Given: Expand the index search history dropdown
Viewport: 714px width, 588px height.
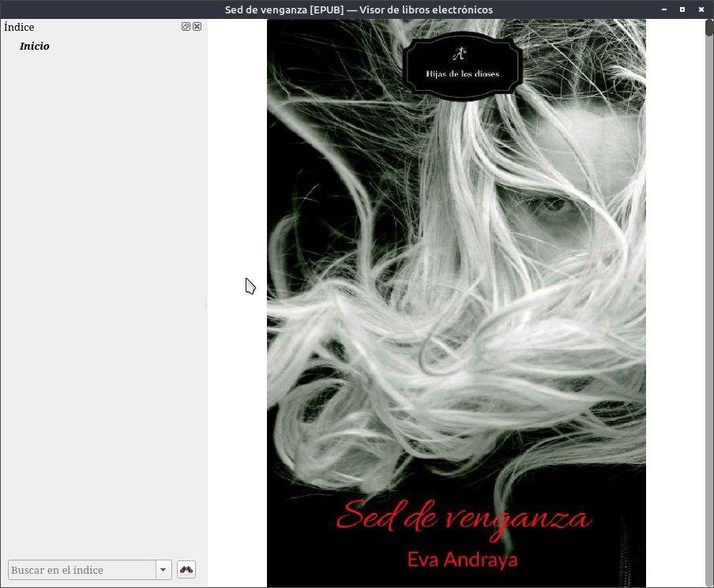Looking at the screenshot, I should 163,570.
